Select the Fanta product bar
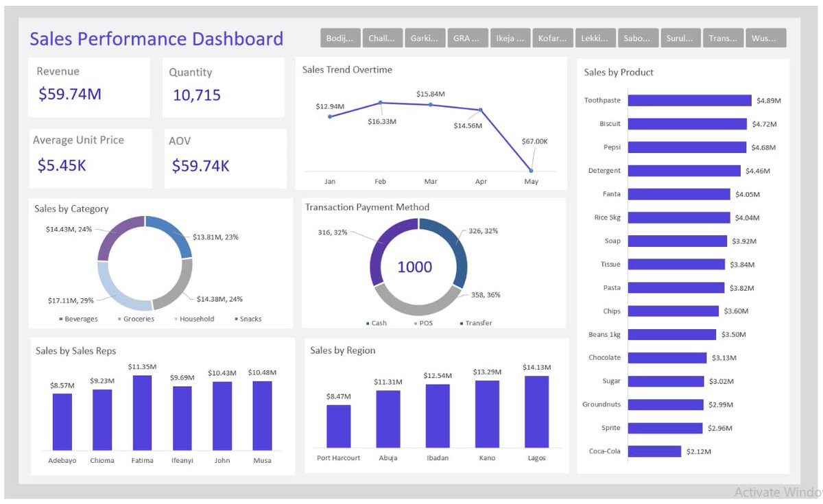 tap(679, 194)
